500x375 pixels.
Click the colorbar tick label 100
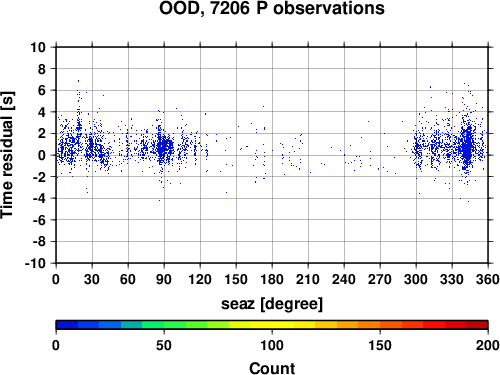[x=272, y=345]
